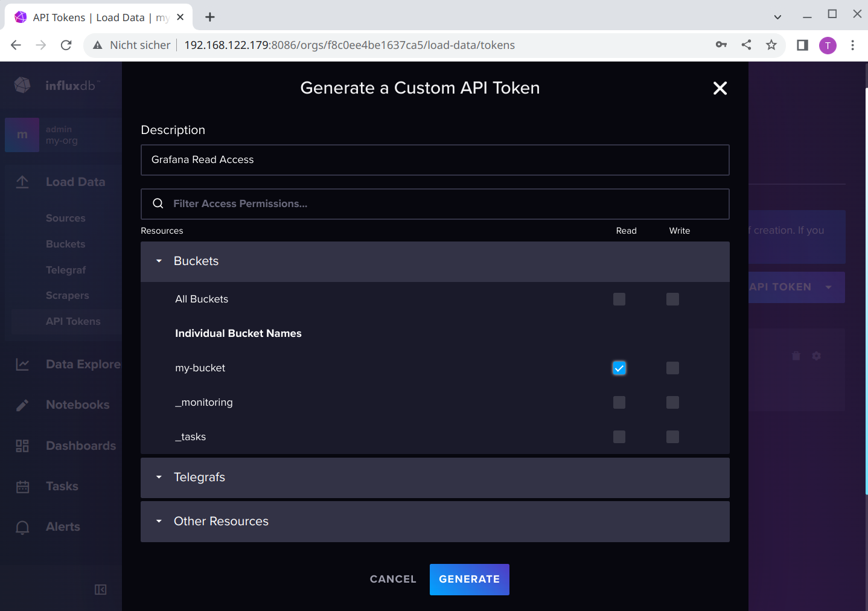Enable Read for _monitoring bucket
Screen dimensions: 868x611
coord(619,403)
